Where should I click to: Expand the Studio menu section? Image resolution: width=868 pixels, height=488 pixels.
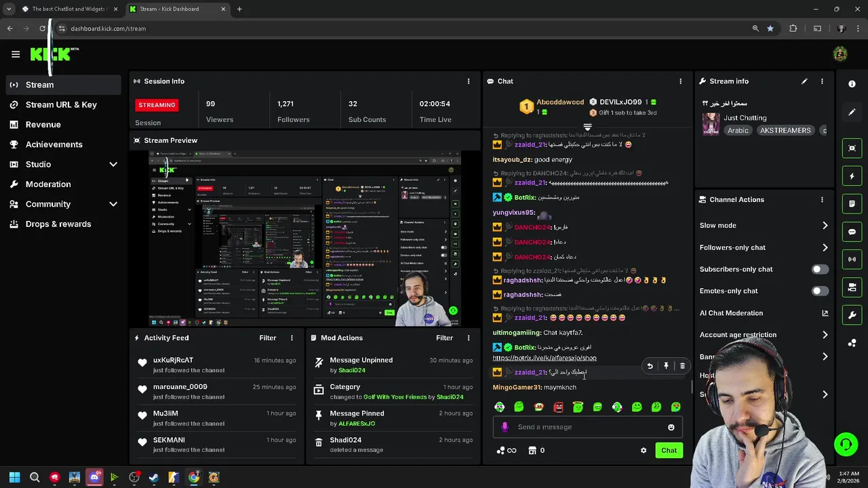point(113,164)
